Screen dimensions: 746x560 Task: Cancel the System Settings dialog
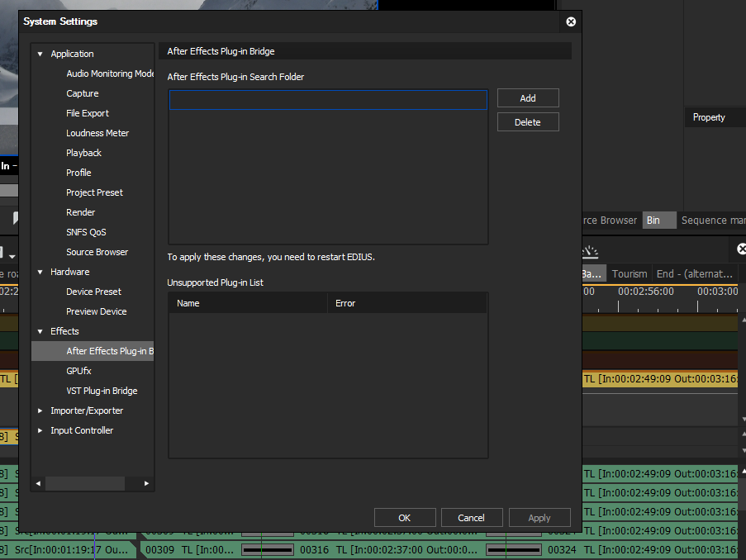pos(472,518)
